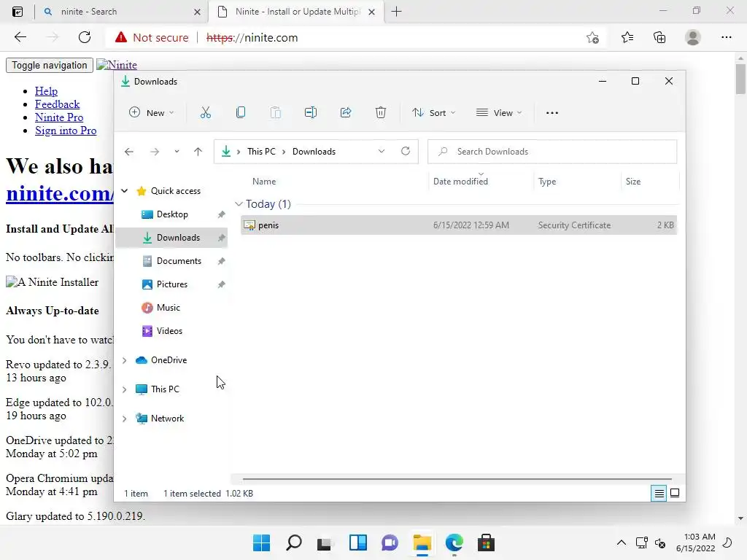Click the Delete trash icon in Explorer toolbar

click(x=381, y=113)
